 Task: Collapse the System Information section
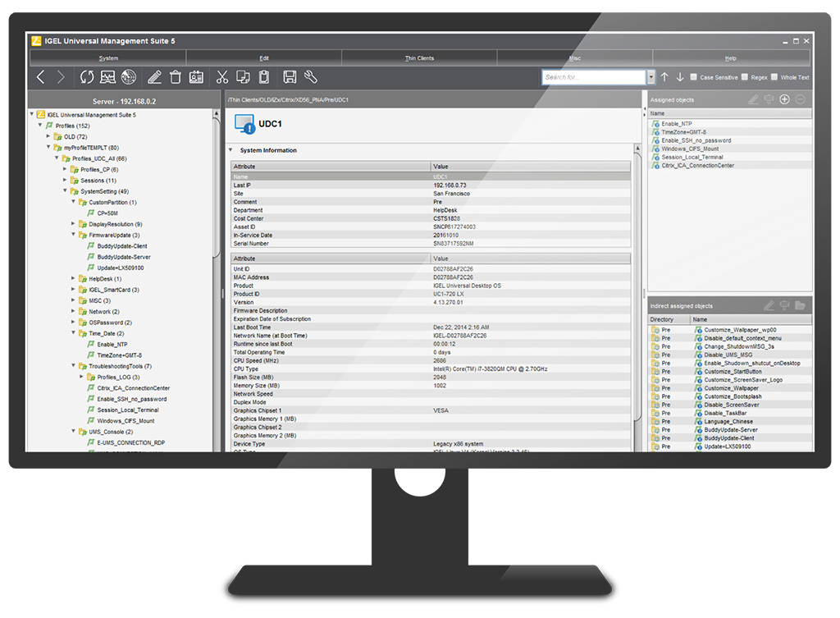tap(231, 150)
